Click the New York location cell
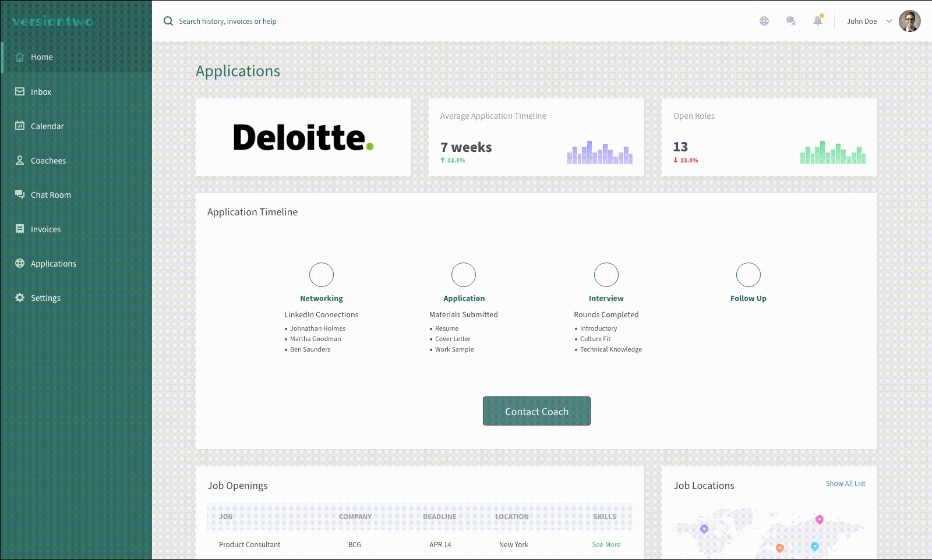The width and height of the screenshot is (932, 560). (x=514, y=545)
